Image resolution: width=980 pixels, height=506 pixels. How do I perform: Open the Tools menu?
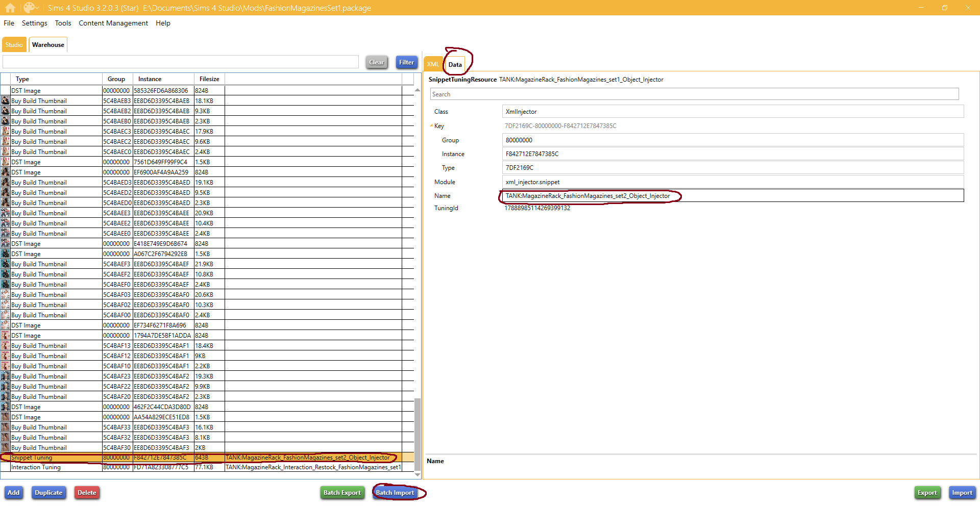click(x=63, y=23)
